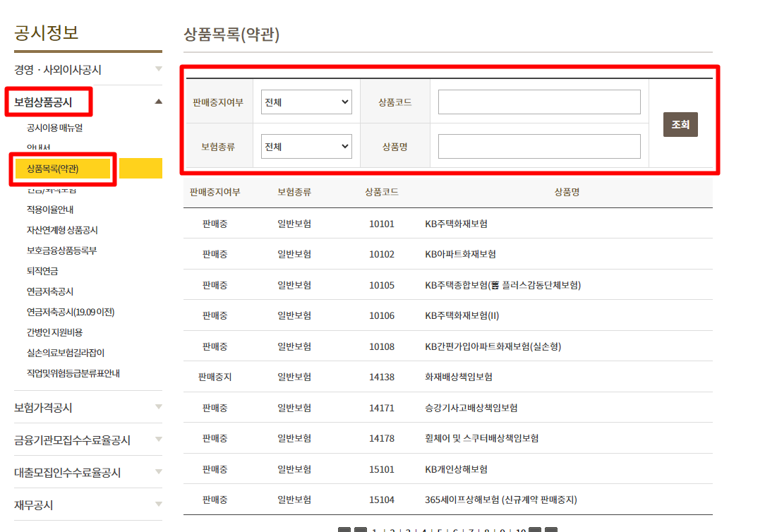765x532 pixels.
Task: Click product name KB간편가입아파트화재보험(실손형)
Action: pyautogui.click(x=493, y=346)
